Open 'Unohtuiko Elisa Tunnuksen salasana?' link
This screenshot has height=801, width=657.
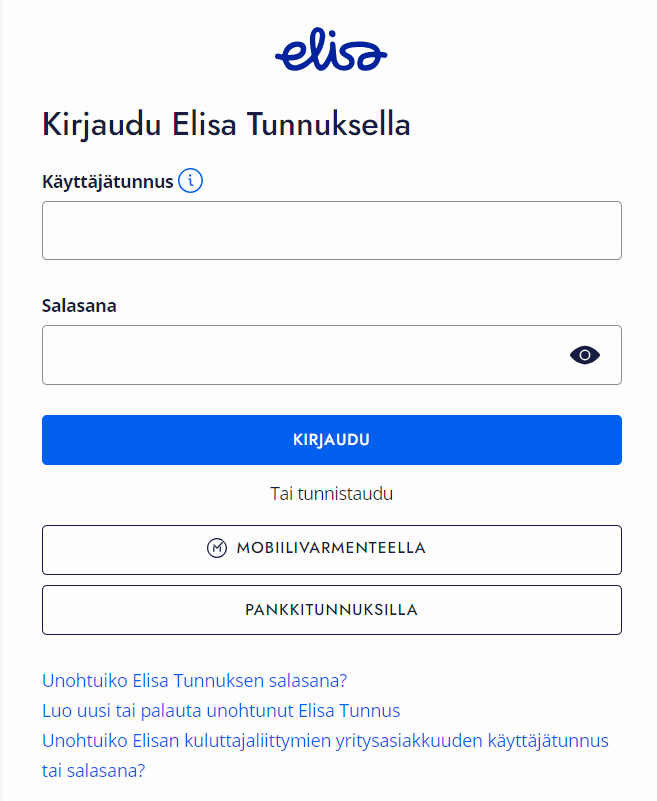194,681
